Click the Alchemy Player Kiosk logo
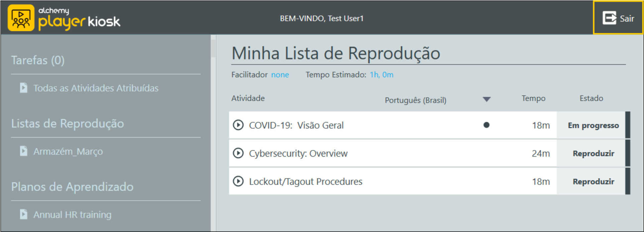This screenshot has width=644, height=232. [x=64, y=17]
